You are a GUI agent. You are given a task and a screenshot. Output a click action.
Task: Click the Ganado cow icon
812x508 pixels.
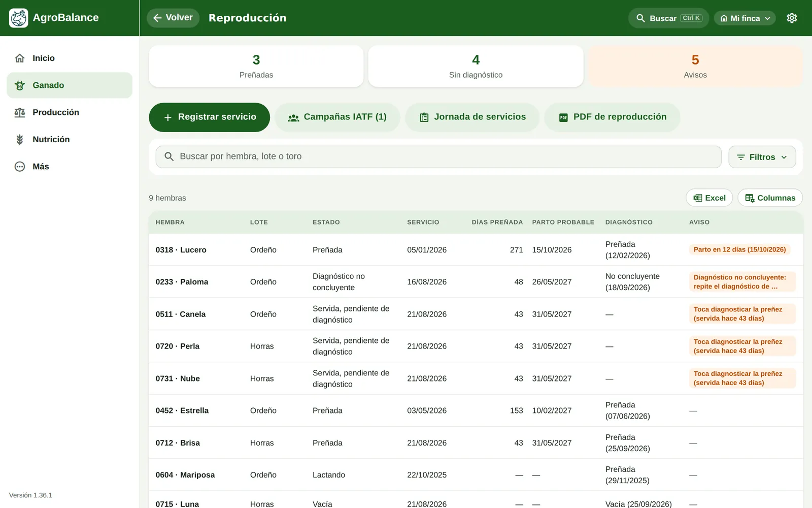[x=20, y=85]
